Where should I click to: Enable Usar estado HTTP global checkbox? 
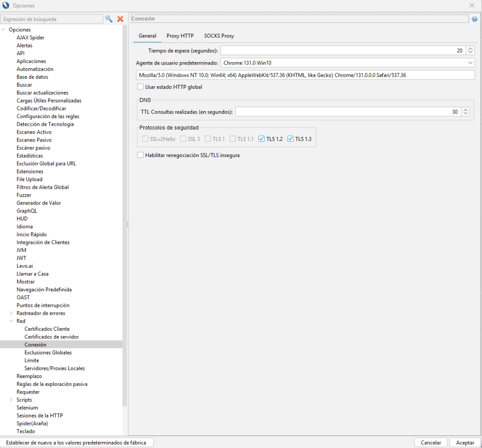[x=140, y=87]
